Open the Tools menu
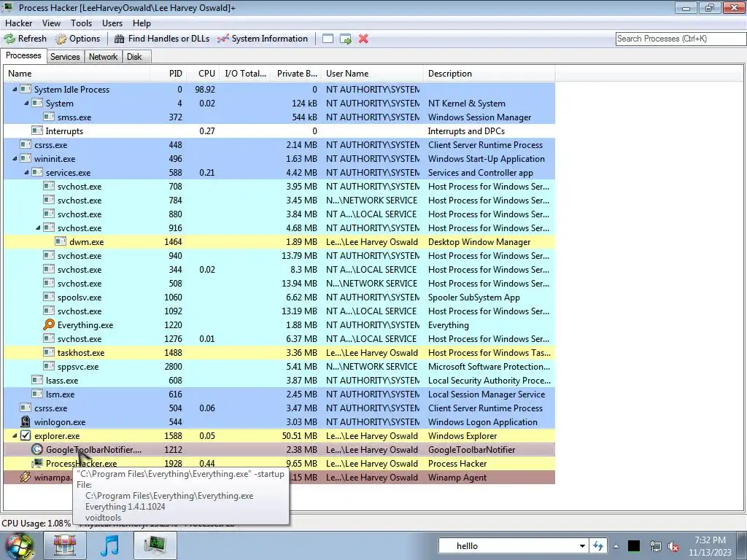This screenshot has width=747, height=560. pyautogui.click(x=81, y=23)
